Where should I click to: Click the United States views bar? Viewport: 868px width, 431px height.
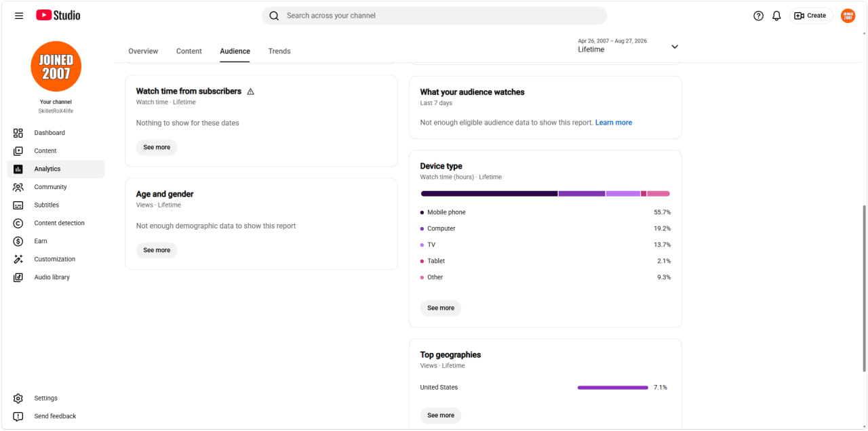[x=613, y=388]
